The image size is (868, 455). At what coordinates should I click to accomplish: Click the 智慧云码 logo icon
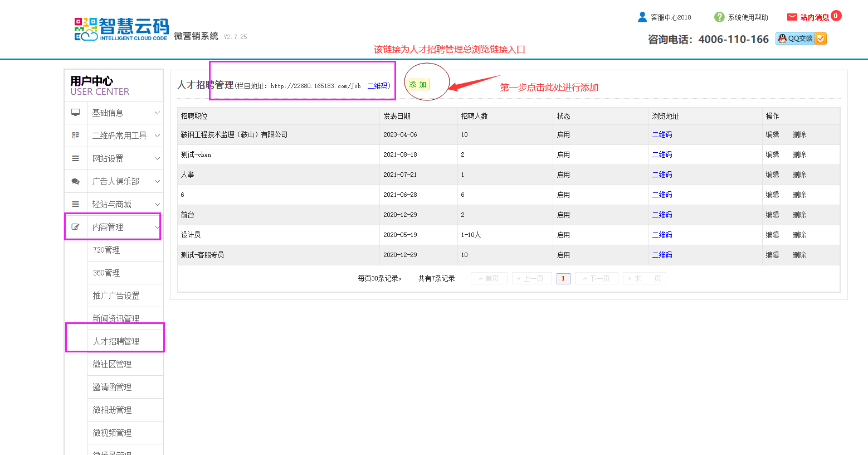(86, 29)
